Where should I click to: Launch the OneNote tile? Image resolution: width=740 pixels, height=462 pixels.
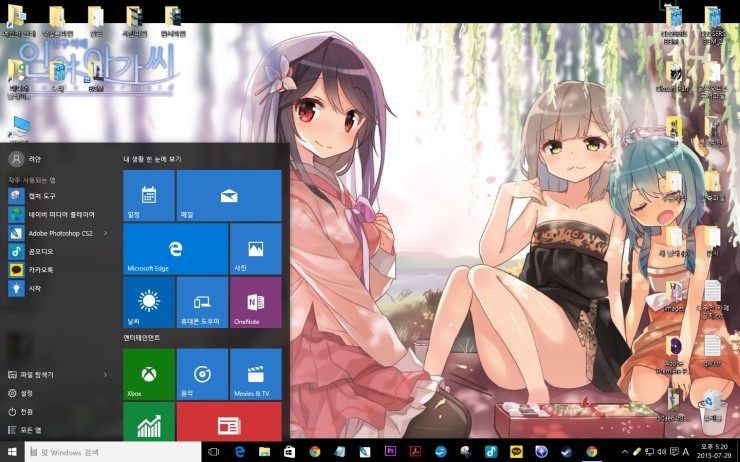[x=256, y=302]
